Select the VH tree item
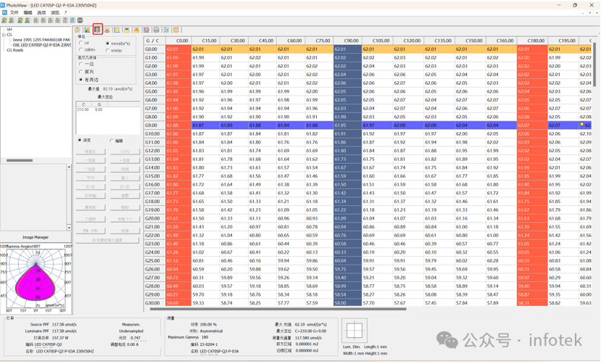Image resolution: width=601 pixels, height=364 pixels. click(x=9, y=30)
